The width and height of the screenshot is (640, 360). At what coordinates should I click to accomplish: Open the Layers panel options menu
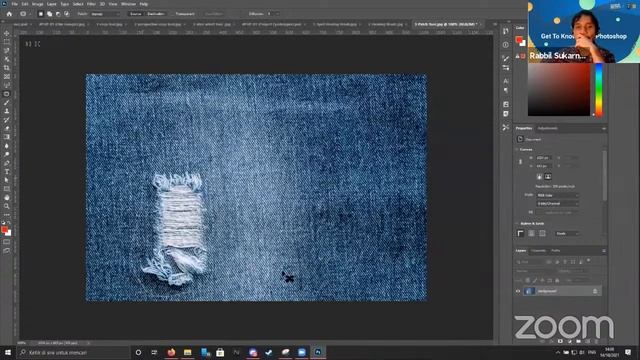[604, 251]
